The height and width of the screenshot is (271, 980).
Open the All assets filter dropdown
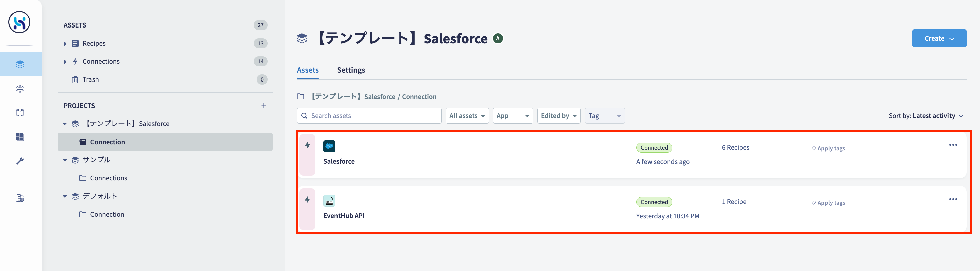pos(467,116)
